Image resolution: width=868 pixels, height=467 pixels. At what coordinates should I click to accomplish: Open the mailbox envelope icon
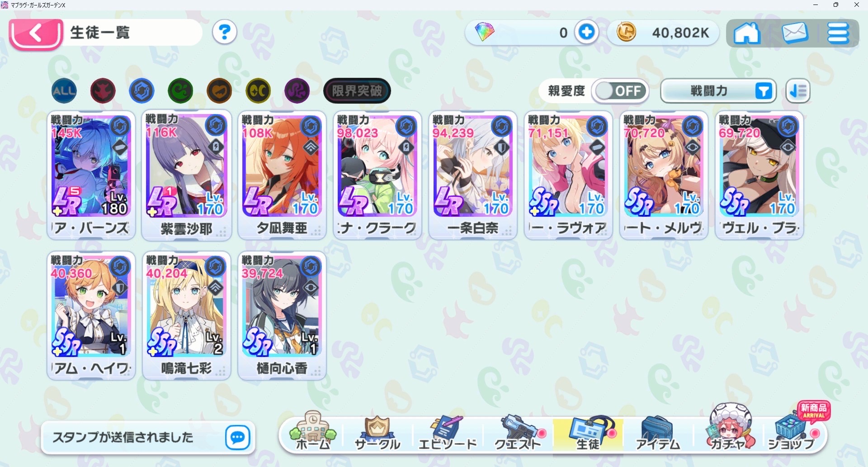pyautogui.click(x=794, y=33)
